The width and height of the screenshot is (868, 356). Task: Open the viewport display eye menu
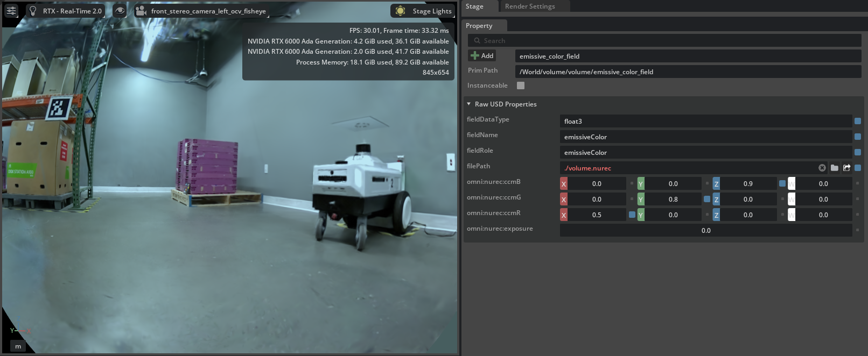(120, 11)
